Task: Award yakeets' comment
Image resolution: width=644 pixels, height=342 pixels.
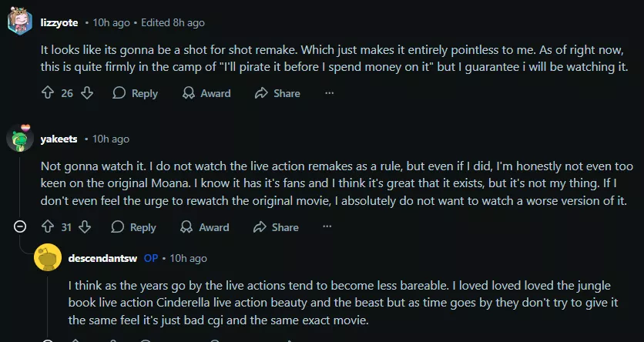Action: pos(205,227)
